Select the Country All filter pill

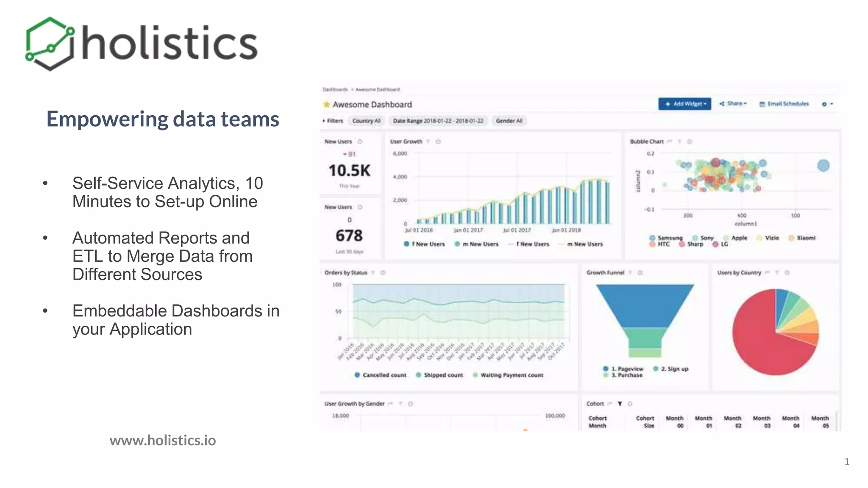(x=366, y=121)
